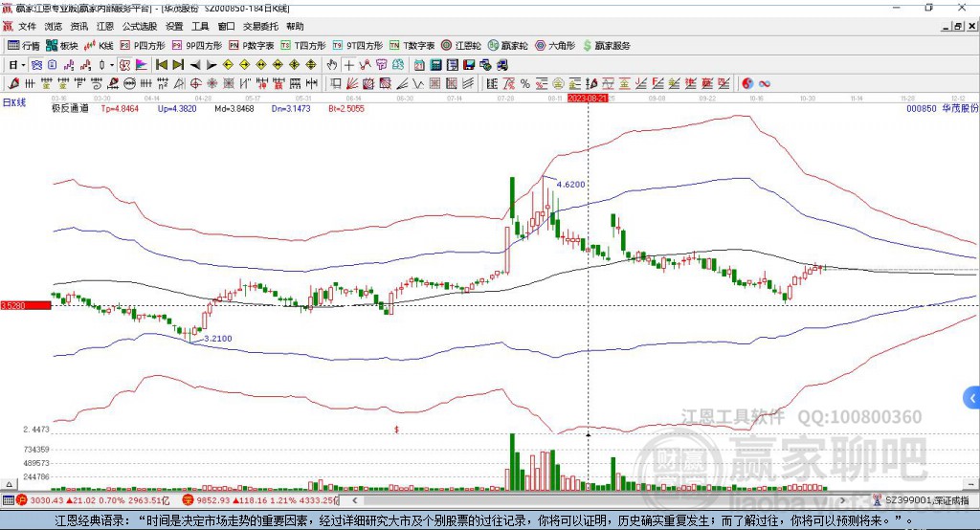Screen dimensions: 980x530
Task: Toggle the 权 rights-adjustment icon
Action: pos(124,65)
